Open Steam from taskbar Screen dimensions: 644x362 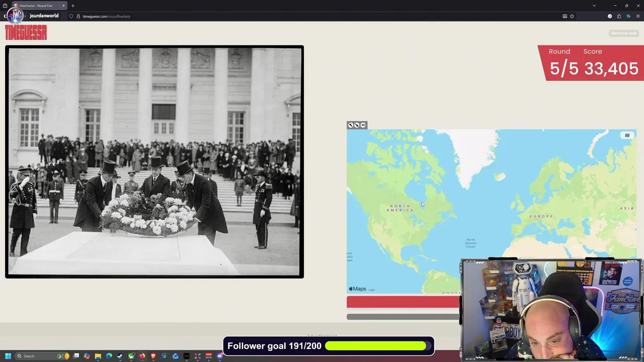click(120, 356)
